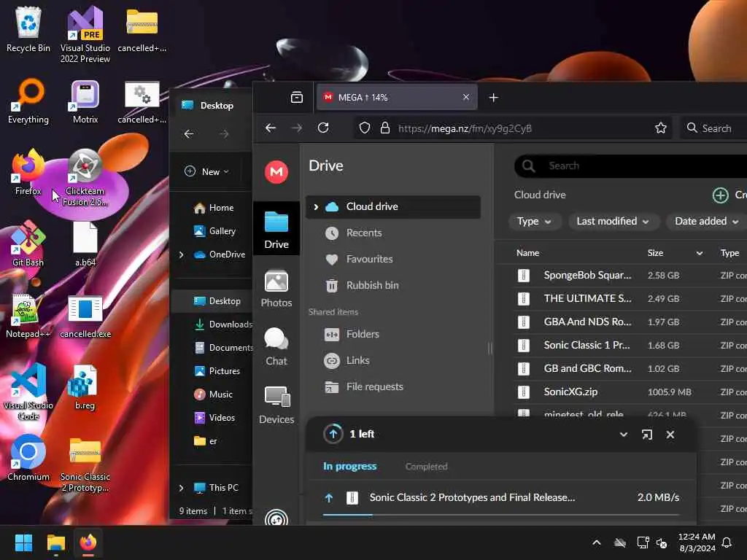
Task: Switch to the In progress transfers tab
Action: (349, 466)
